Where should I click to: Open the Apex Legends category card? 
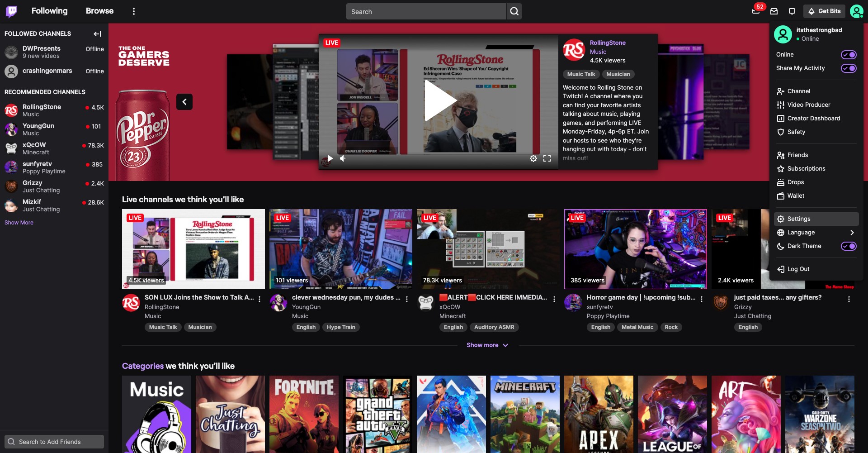pyautogui.click(x=599, y=414)
